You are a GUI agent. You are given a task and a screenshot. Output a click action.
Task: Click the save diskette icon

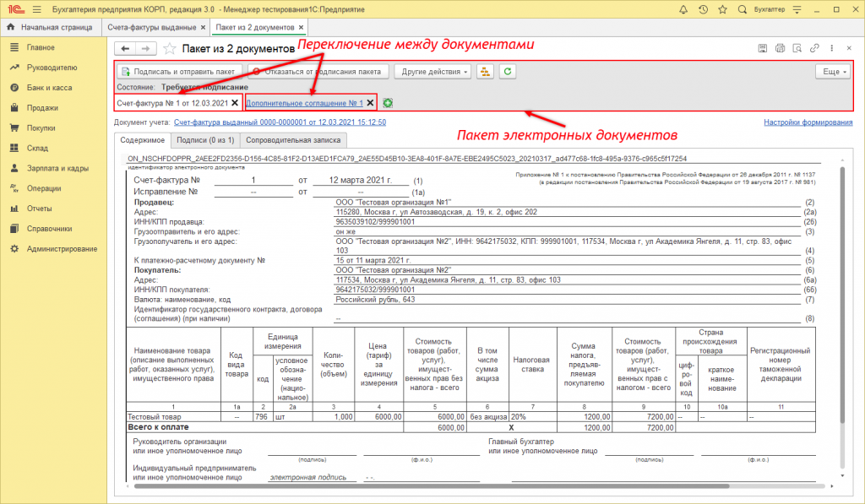click(x=763, y=48)
